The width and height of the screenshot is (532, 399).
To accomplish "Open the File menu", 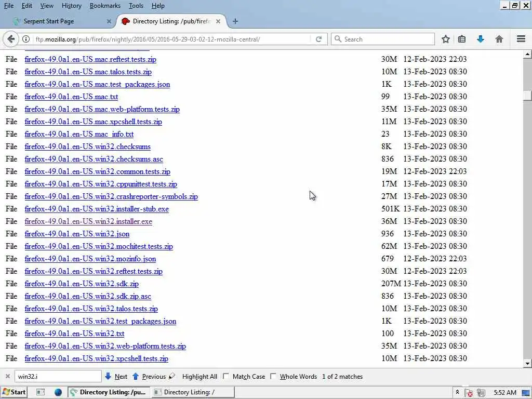I will [9, 6].
